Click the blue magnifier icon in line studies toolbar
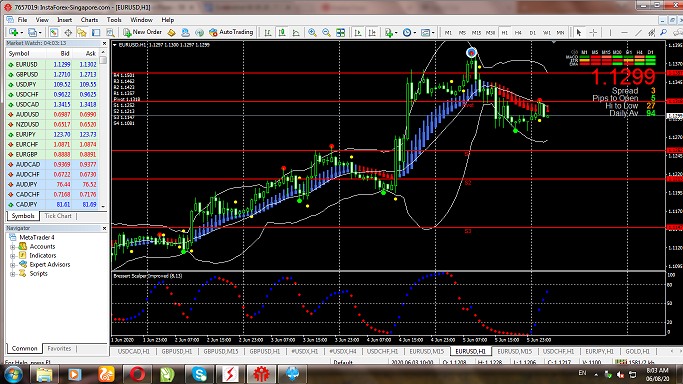The width and height of the screenshot is (683, 384). click(663, 32)
